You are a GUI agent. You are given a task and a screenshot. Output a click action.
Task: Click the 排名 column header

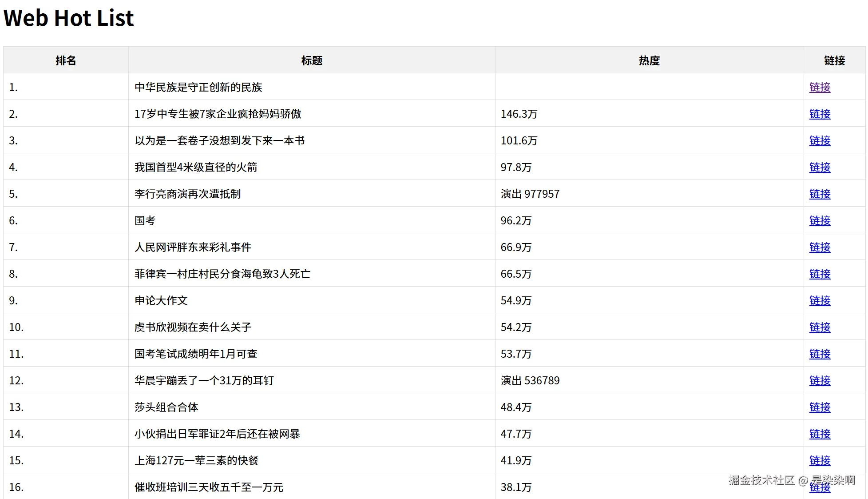point(66,60)
